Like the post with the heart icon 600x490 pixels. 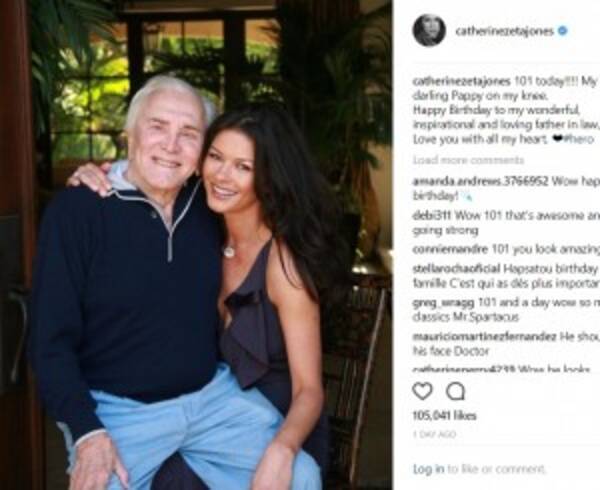pyautogui.click(x=423, y=391)
